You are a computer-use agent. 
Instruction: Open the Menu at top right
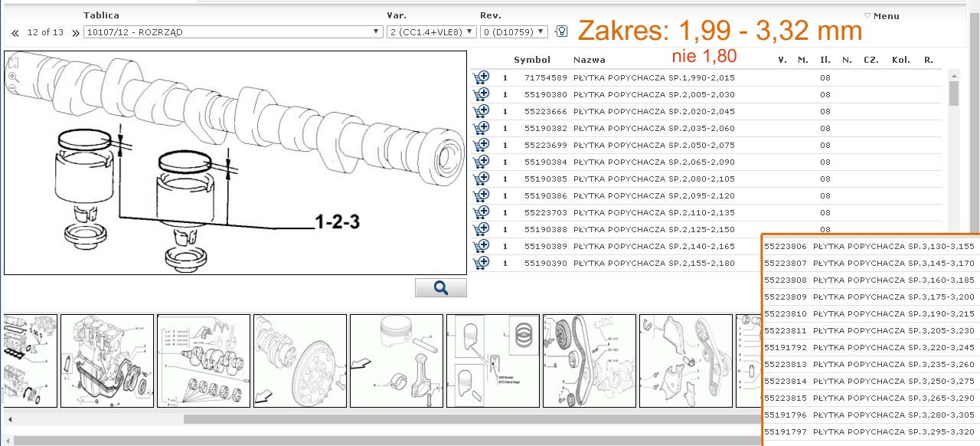(881, 16)
